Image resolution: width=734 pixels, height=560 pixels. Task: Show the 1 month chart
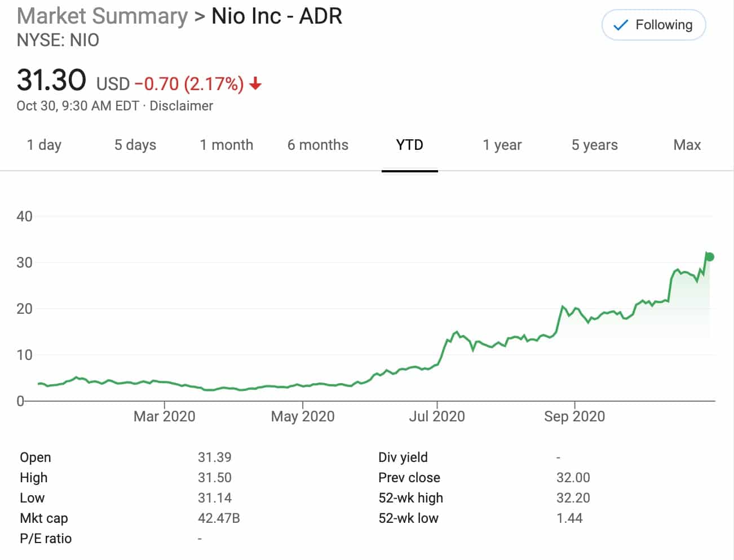(x=227, y=145)
